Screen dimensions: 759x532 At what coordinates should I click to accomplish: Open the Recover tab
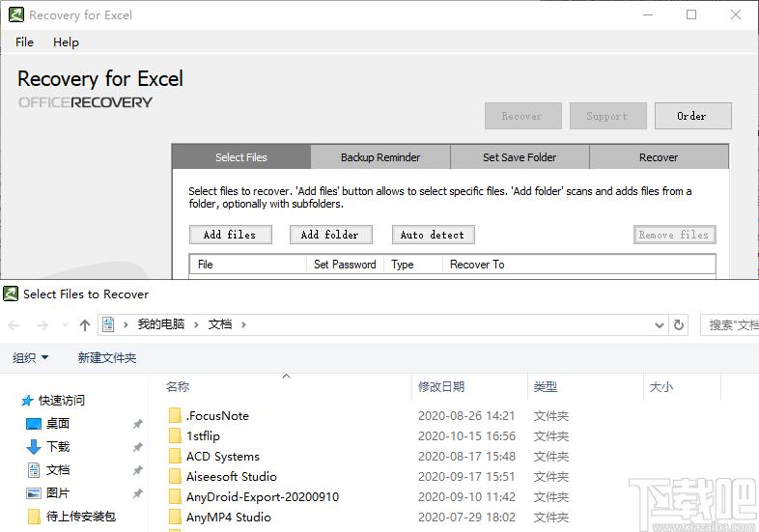pyautogui.click(x=659, y=157)
